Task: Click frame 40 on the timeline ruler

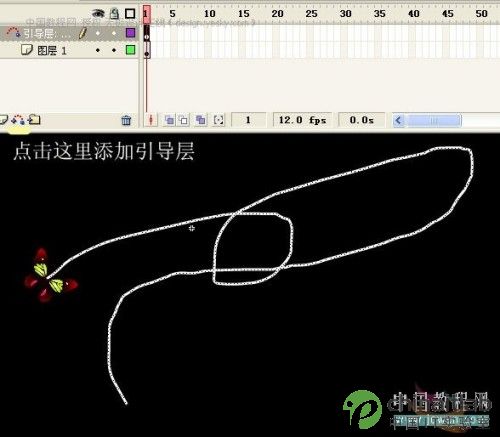Action: (414, 14)
